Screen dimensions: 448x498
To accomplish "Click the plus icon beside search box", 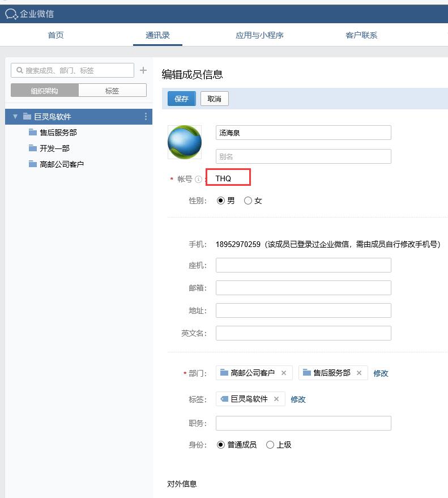I will (143, 70).
